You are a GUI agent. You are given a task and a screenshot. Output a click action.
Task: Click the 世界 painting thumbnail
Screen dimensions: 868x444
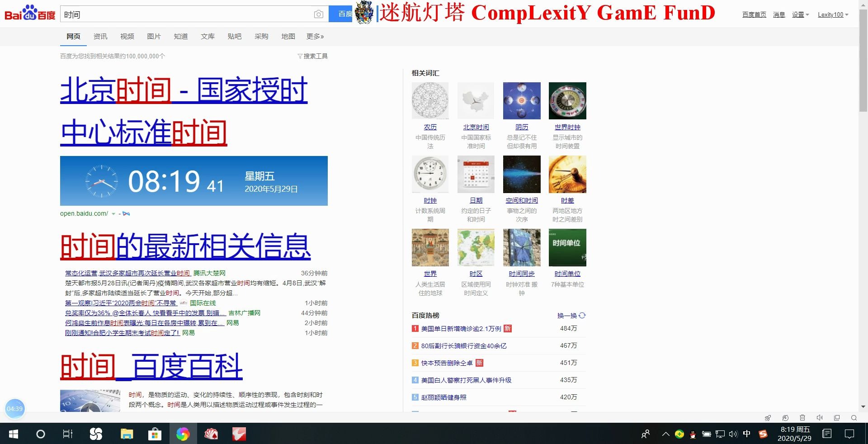[430, 247]
